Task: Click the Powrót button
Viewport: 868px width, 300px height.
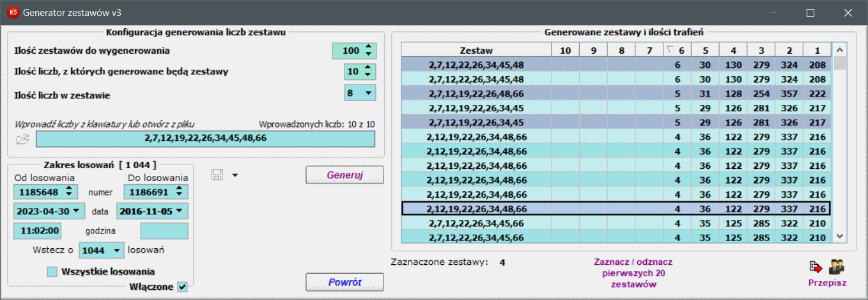Action: click(x=345, y=282)
